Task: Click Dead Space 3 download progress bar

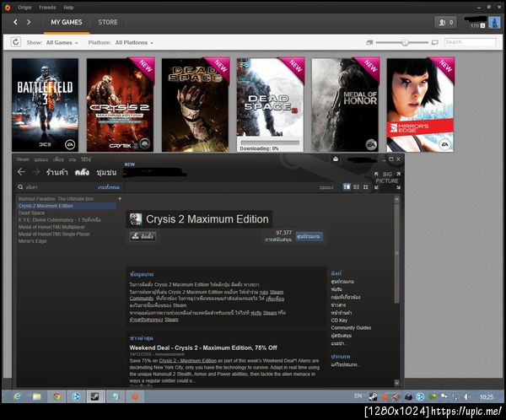Action: [270, 143]
